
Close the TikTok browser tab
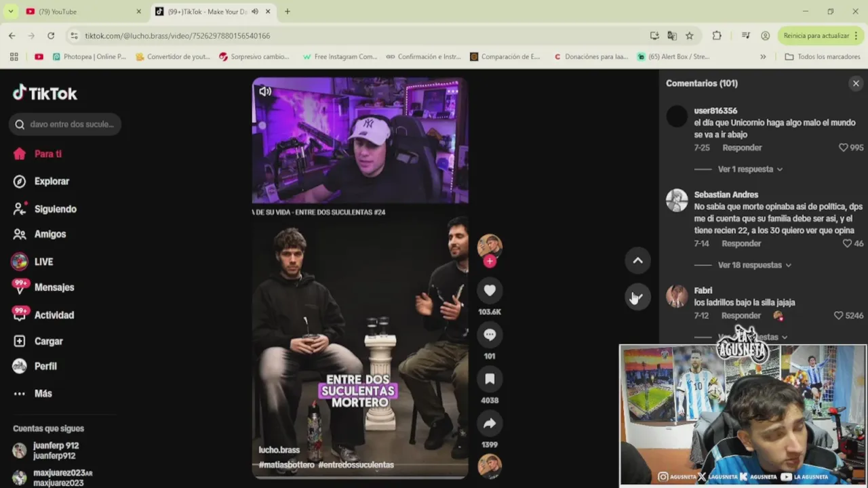(x=268, y=12)
